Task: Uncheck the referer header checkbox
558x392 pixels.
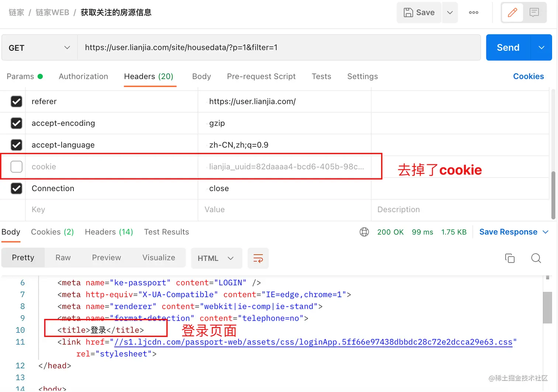Action: (x=17, y=102)
